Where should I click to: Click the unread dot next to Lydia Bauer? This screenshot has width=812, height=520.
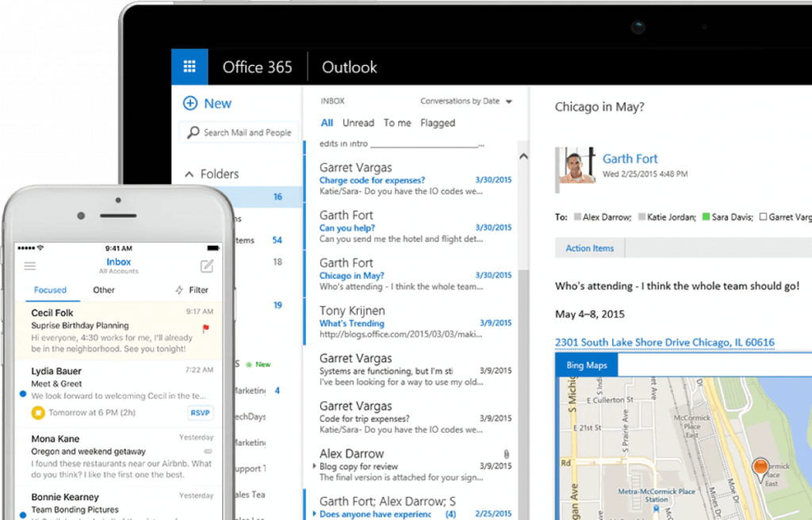[23, 394]
